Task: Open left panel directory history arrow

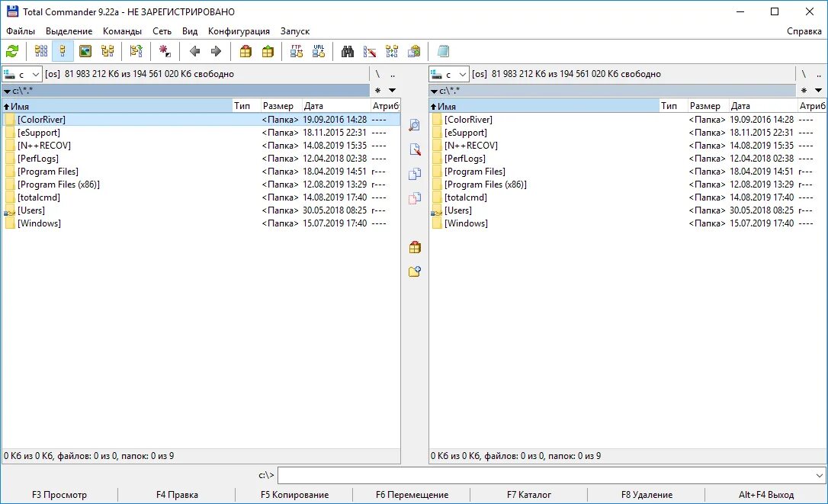Action: tap(393, 90)
